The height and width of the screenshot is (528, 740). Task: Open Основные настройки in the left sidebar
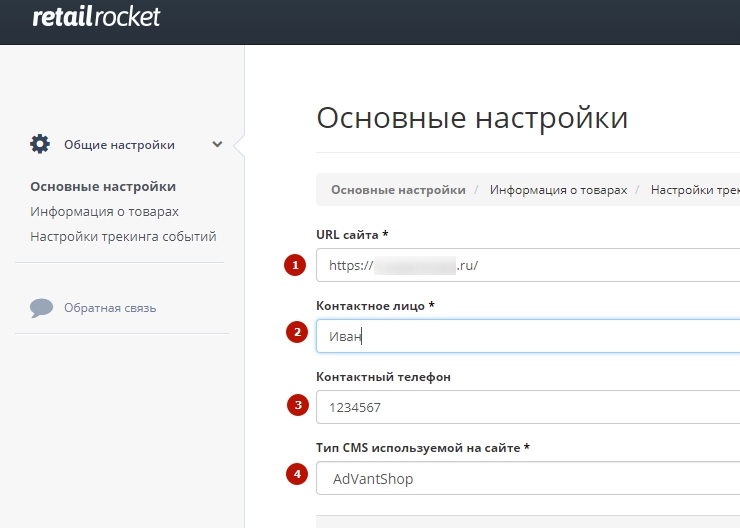(103, 187)
